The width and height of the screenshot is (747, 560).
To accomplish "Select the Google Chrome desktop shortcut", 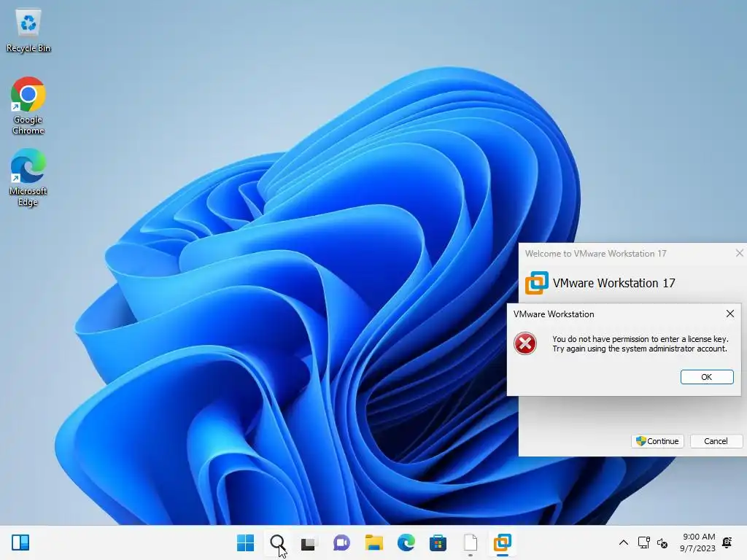I will pos(28,106).
